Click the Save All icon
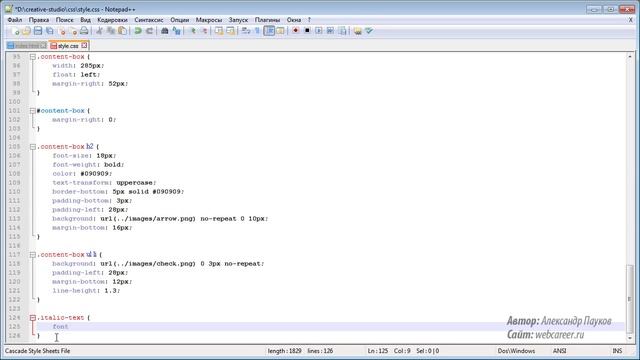 coord(49,31)
